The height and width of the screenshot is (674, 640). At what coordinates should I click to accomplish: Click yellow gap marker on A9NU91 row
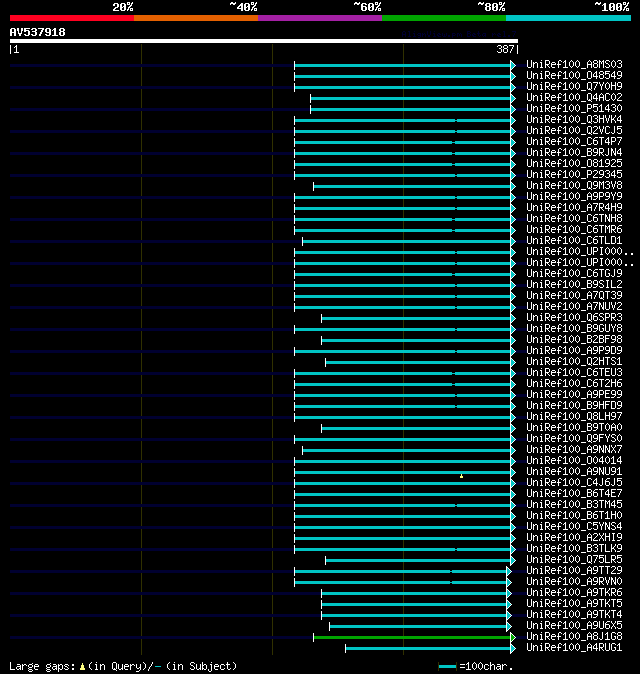click(461, 476)
